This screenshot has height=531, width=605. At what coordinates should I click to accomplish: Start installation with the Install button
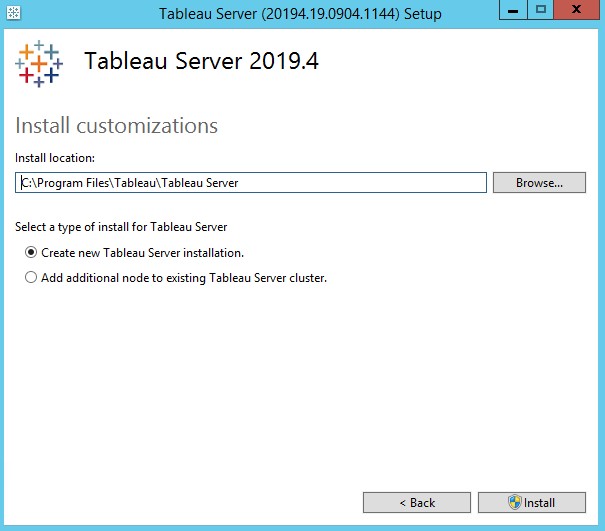point(531,502)
